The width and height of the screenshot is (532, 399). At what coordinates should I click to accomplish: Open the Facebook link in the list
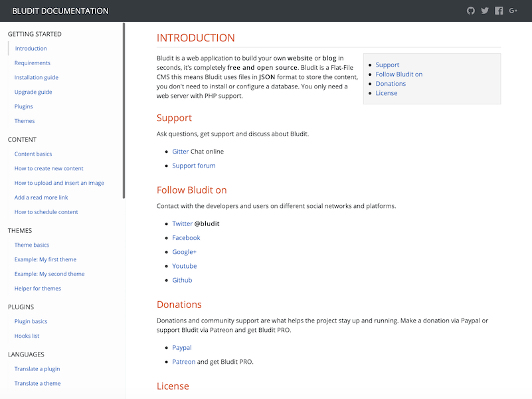(186, 237)
